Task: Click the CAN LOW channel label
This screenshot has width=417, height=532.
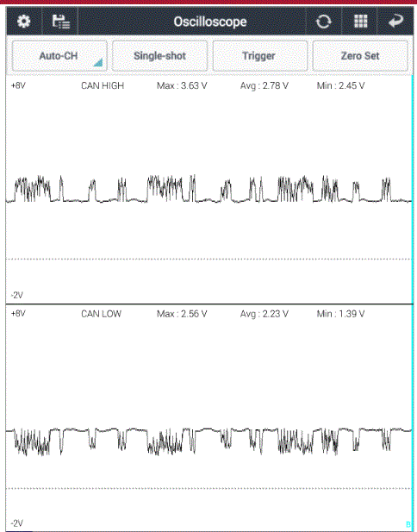Action: click(x=101, y=314)
